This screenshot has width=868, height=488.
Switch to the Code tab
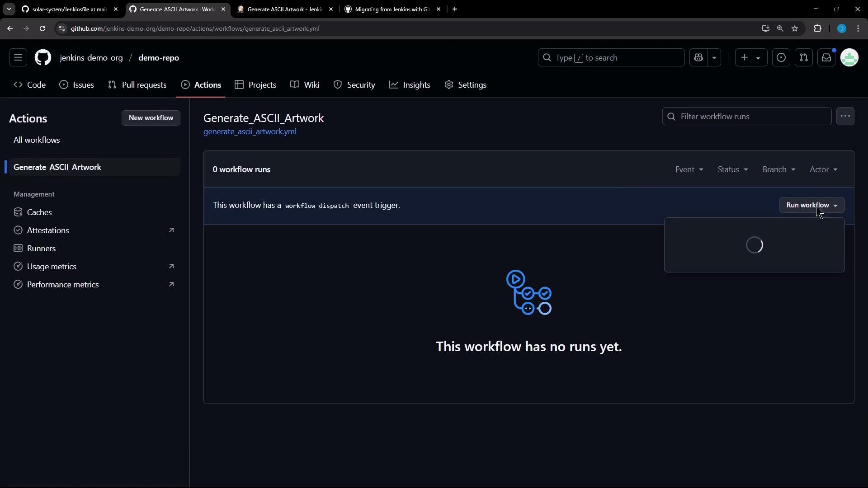(30, 85)
